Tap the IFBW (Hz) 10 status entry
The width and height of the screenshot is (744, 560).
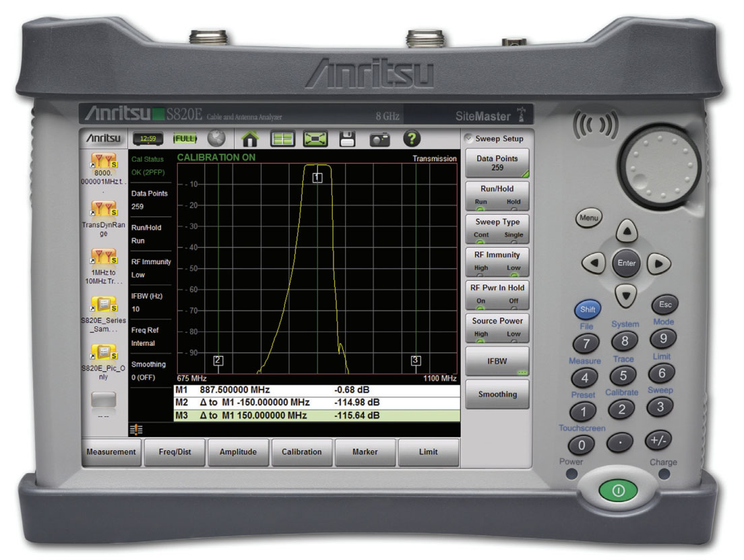150,303
